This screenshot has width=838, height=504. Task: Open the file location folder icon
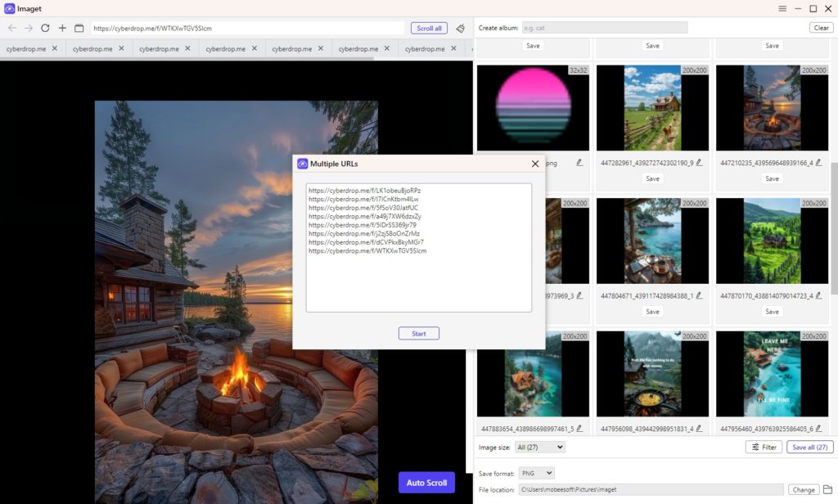(x=827, y=489)
